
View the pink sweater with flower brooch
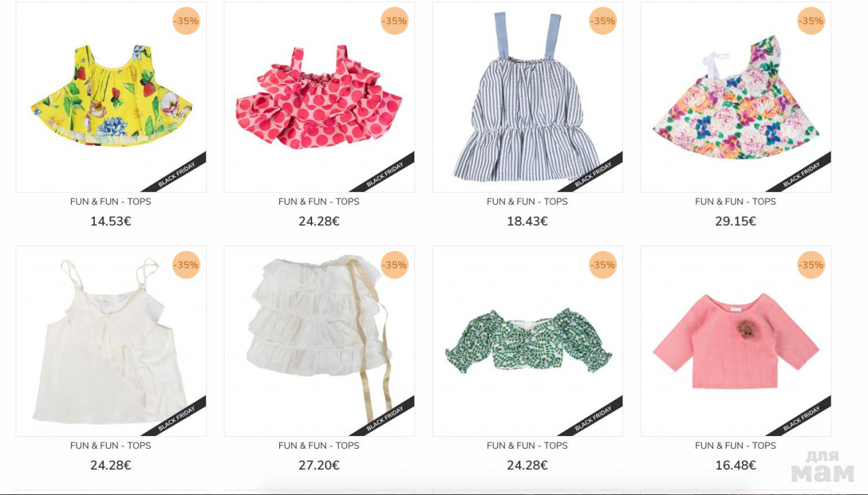tap(736, 341)
